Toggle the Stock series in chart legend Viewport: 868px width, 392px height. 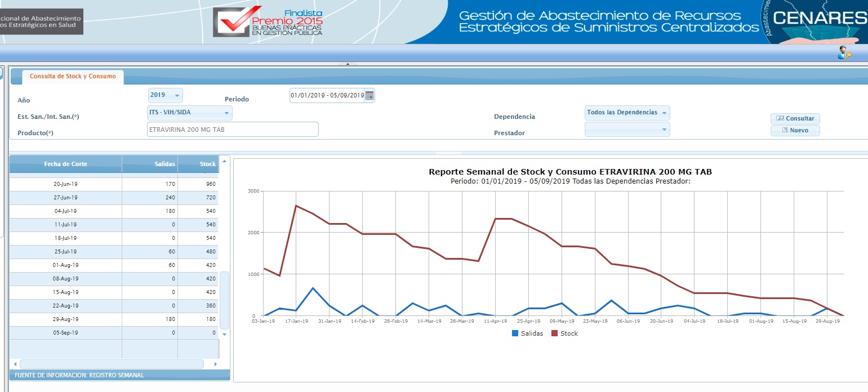coord(564,333)
